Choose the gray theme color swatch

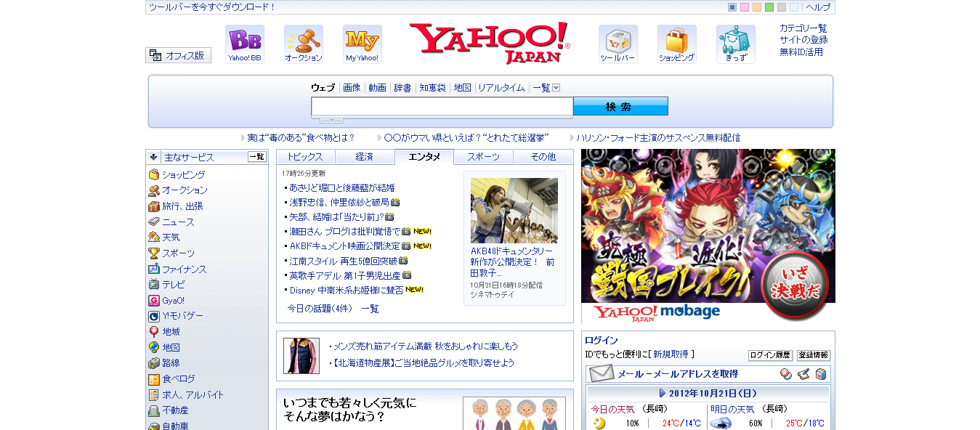point(782,7)
